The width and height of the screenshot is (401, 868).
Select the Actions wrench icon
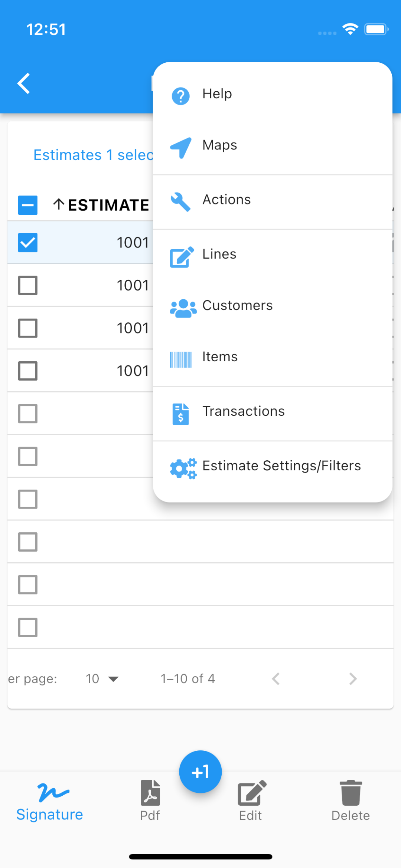click(180, 202)
